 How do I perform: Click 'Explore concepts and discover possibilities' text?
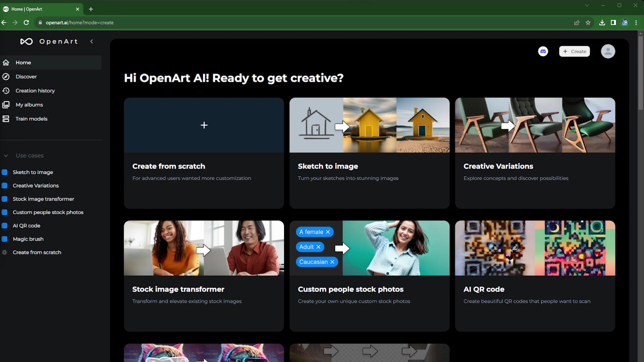click(516, 178)
